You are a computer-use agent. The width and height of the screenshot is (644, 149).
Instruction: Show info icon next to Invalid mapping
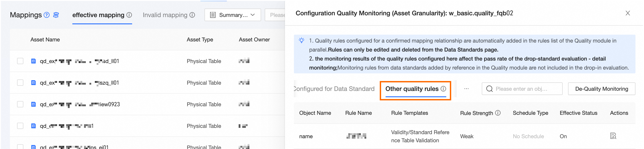click(192, 15)
